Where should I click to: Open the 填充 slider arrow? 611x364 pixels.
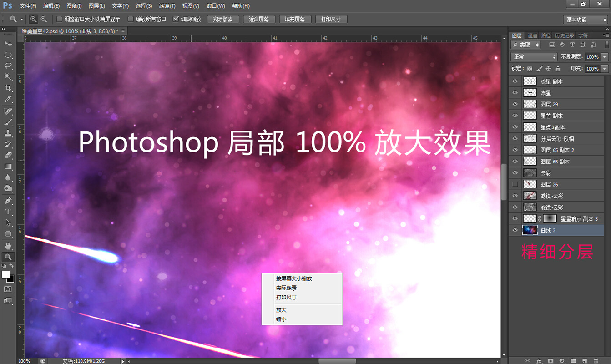605,69
